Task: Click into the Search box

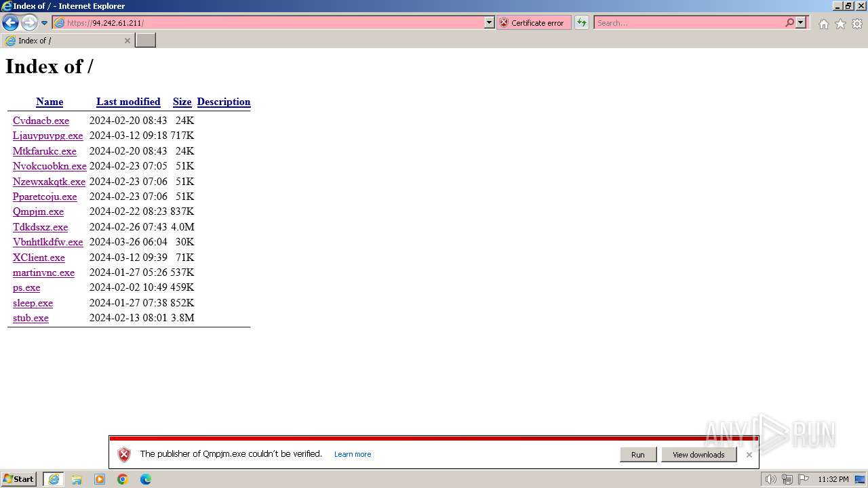Action: (x=688, y=22)
